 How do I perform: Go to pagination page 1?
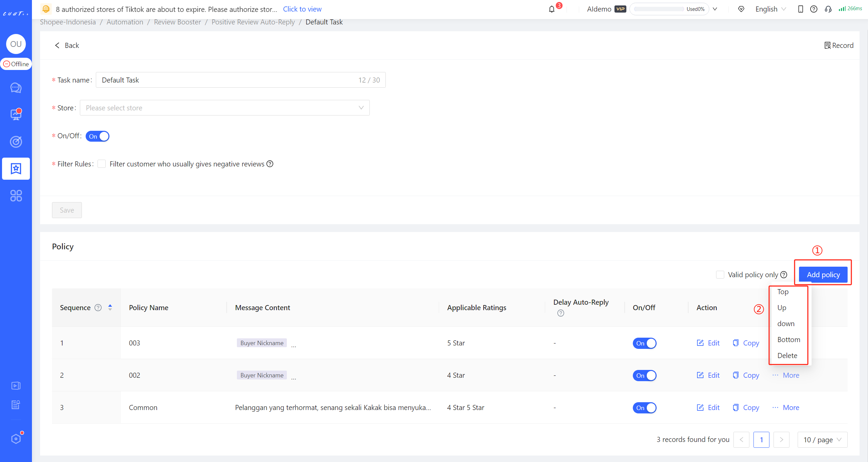761,440
